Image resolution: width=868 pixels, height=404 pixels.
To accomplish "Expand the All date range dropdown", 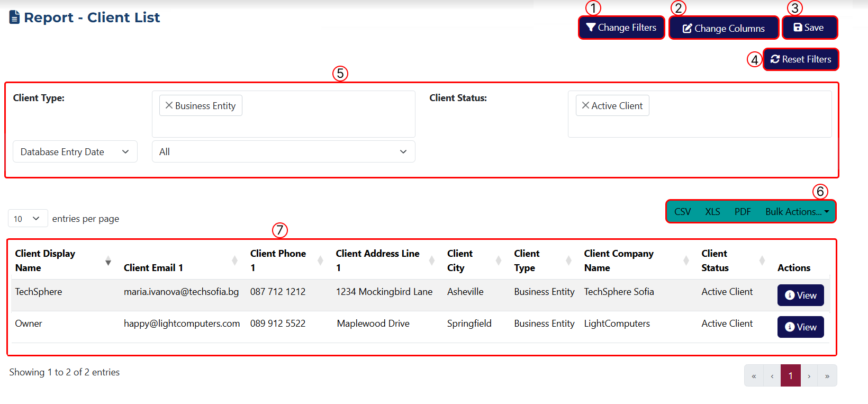I will point(283,152).
